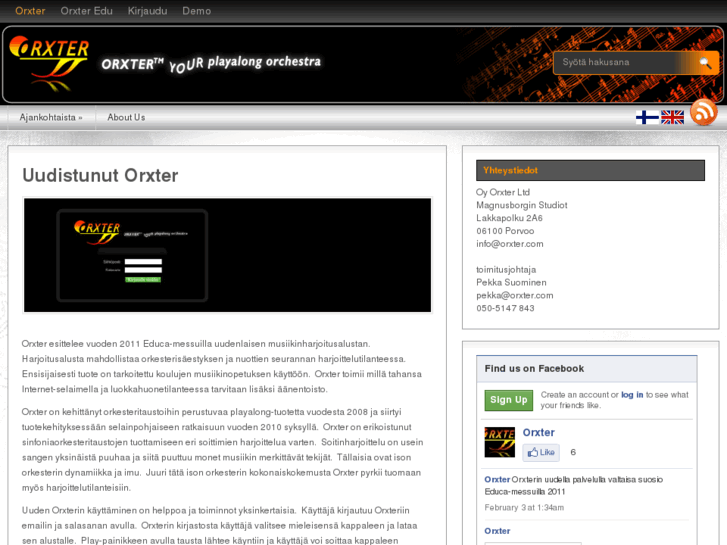Click the February 3 at 1:34am timestamp
Screen dimensions: 727x545
point(524,507)
